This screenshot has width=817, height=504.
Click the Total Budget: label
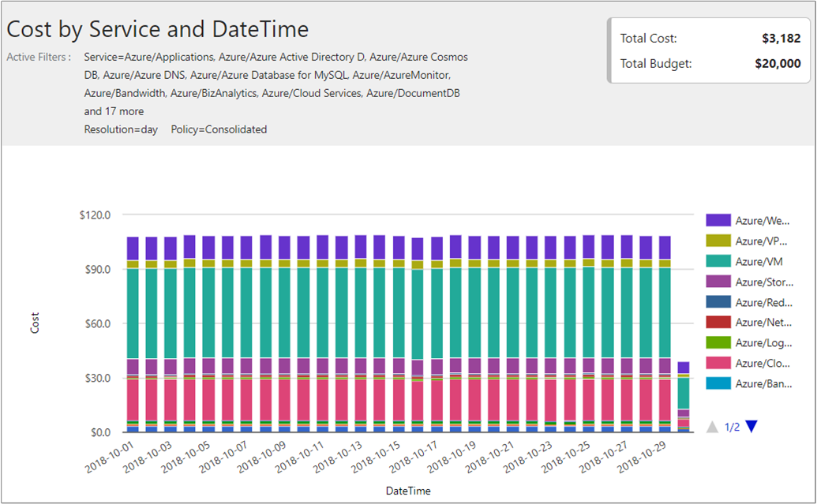[x=656, y=64]
